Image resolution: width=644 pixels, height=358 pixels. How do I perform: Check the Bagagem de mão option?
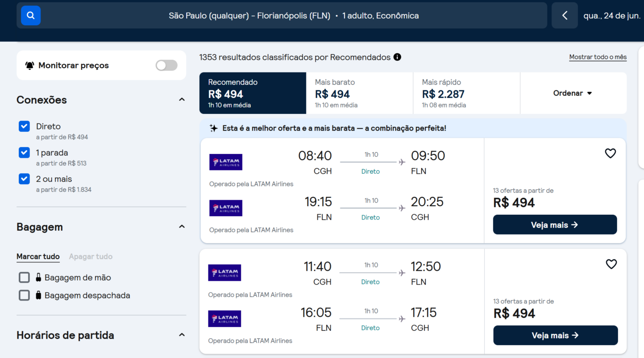pyautogui.click(x=24, y=277)
